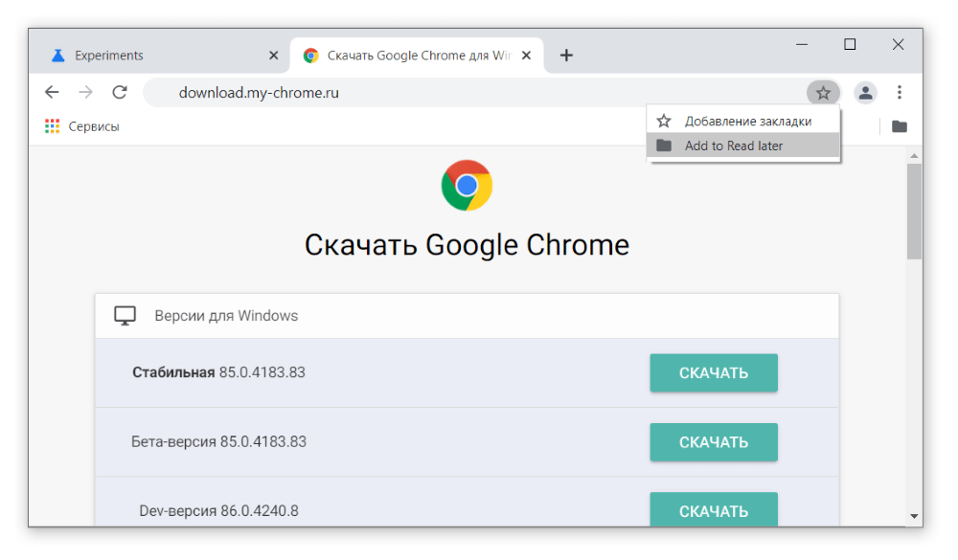Click the scrollbar down arrow
958x560 pixels.
point(914,516)
